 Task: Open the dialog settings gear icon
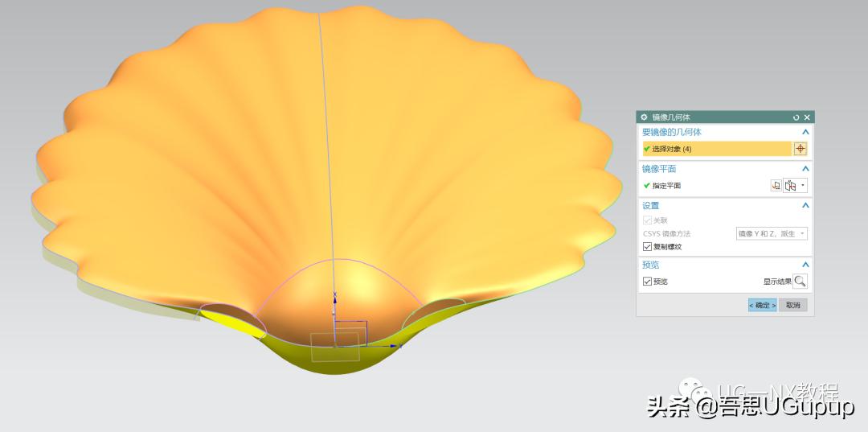point(644,117)
